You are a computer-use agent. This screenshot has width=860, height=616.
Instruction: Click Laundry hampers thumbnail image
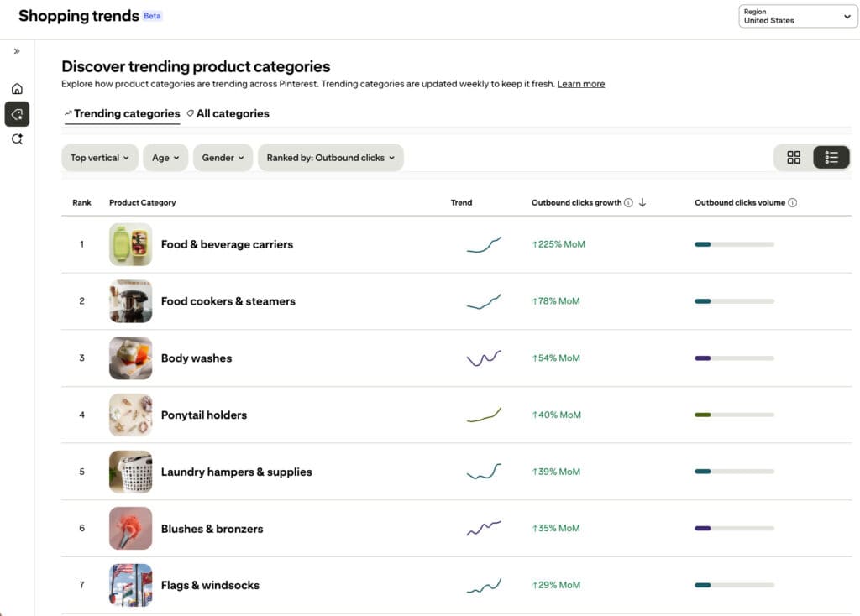pos(130,472)
